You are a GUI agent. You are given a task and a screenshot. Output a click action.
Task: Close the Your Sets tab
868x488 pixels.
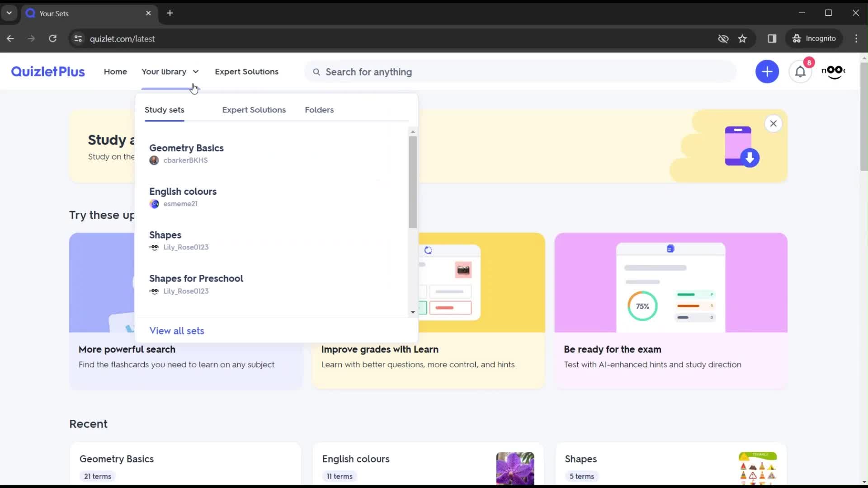148,13
